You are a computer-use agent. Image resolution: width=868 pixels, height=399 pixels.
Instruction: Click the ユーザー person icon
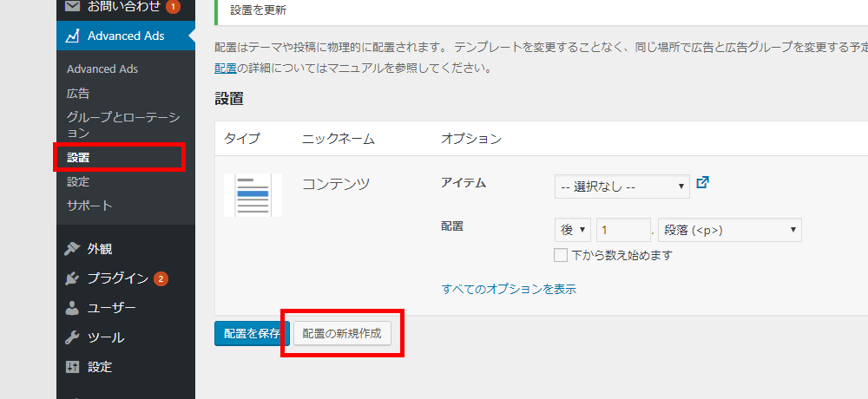[73, 308]
